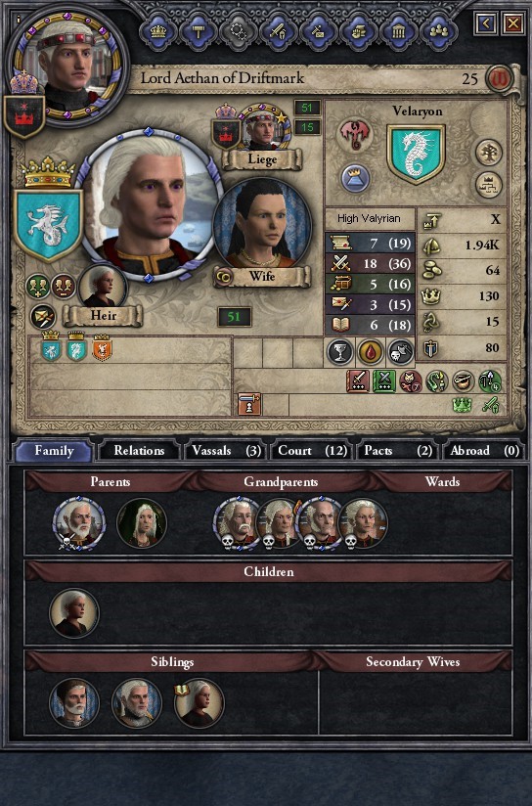The height and width of the screenshot is (806, 532).
Task: Click the red diplomacy button beside age 25
Action: [499, 78]
